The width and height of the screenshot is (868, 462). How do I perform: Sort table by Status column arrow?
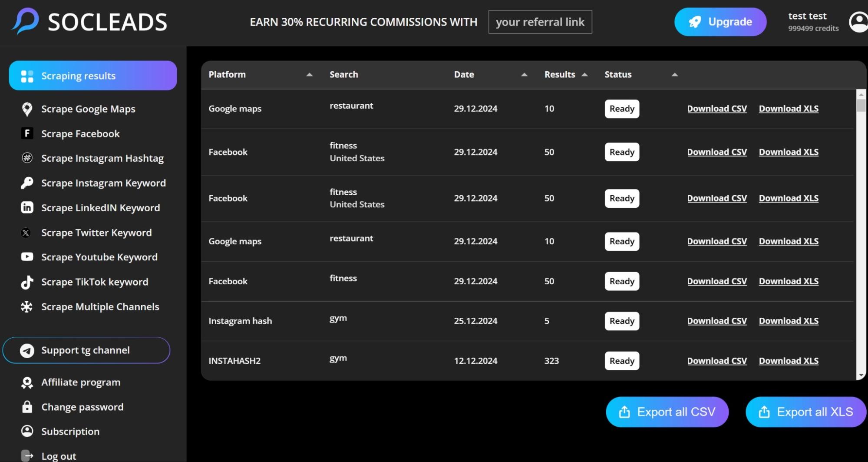(674, 75)
